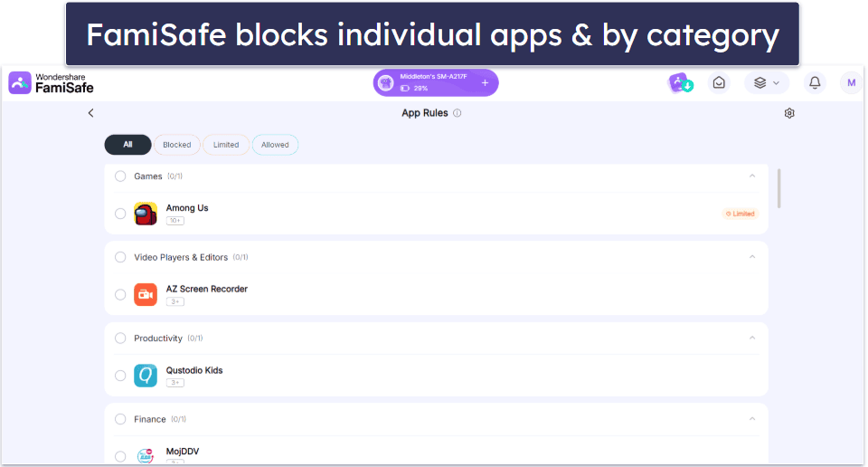Open Middleton's SM-A217F device selector
Image resolution: width=868 pixels, height=467 pixels.
click(x=435, y=83)
